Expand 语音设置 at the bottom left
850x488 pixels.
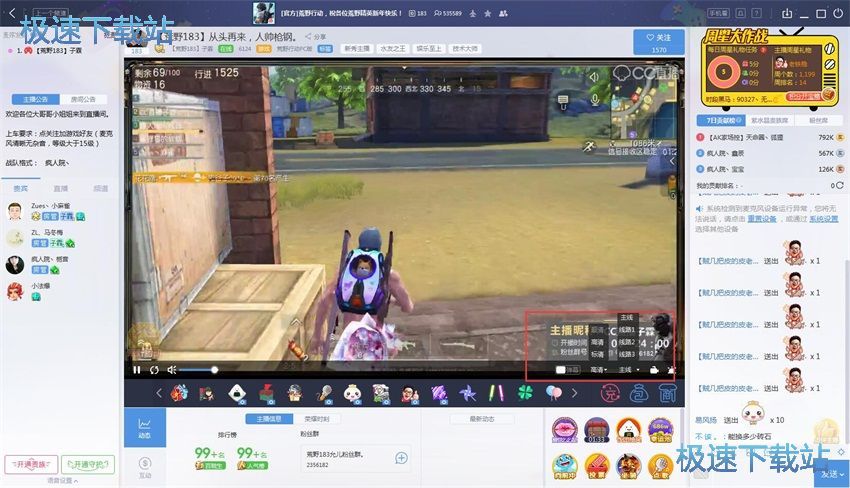tap(62, 481)
